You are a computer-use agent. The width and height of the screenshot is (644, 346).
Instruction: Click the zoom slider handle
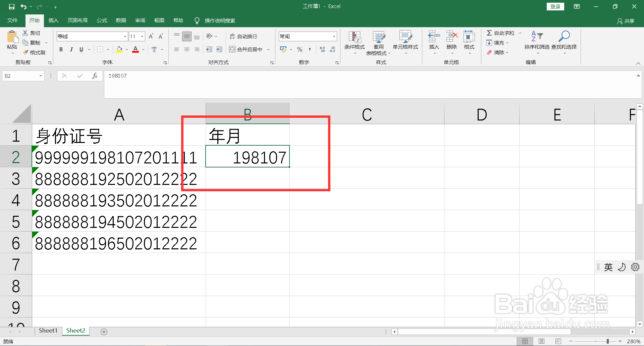coord(607,341)
